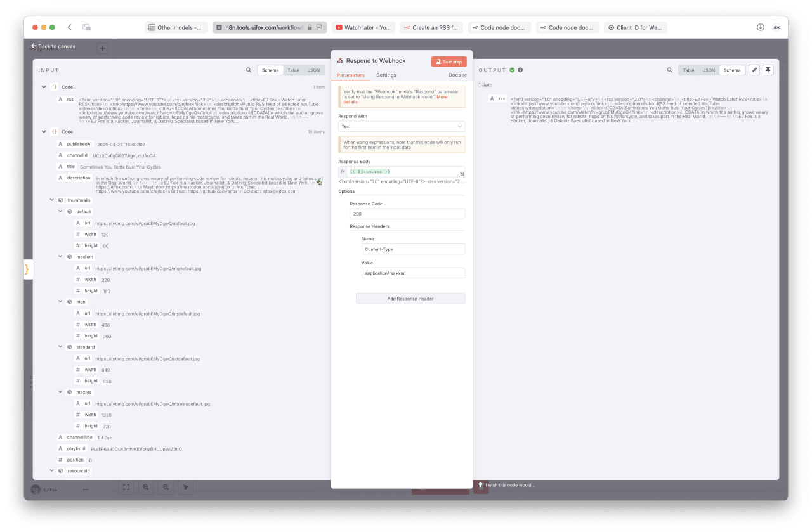Image resolution: width=812 pixels, height=532 pixels.
Task: Expand the resourceId item
Action: [52, 470]
